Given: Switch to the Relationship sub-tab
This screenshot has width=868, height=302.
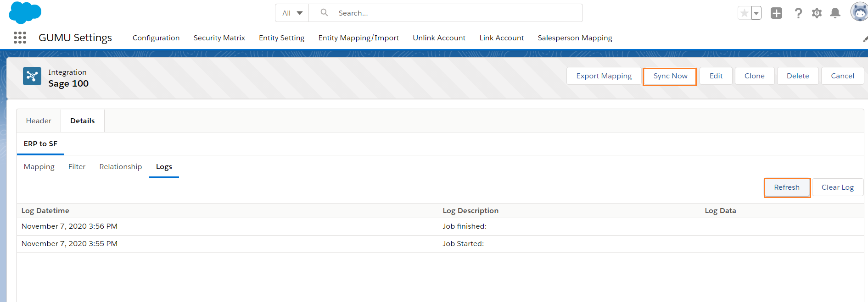Looking at the screenshot, I should click(x=121, y=167).
